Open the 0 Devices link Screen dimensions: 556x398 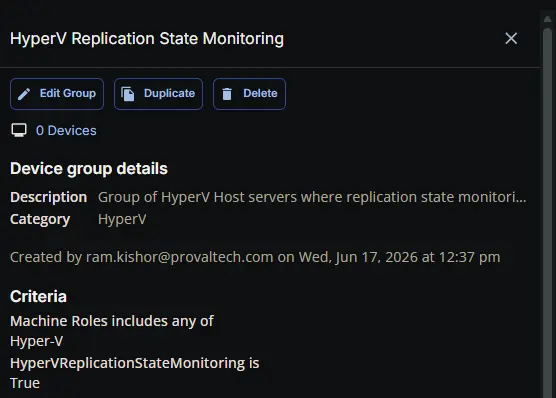point(66,131)
